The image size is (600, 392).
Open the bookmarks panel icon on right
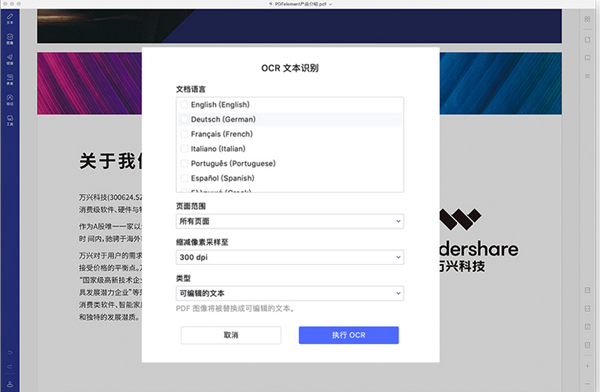(x=587, y=58)
